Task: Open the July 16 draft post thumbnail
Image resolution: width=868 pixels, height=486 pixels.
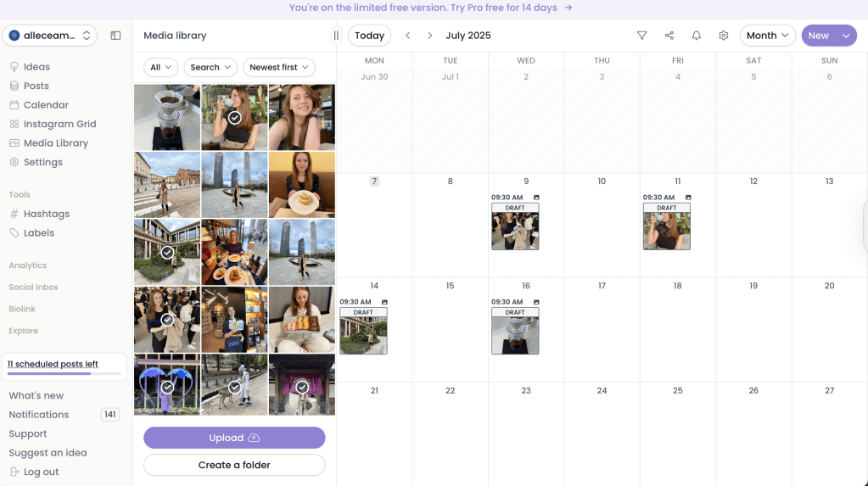Action: pyautogui.click(x=515, y=331)
